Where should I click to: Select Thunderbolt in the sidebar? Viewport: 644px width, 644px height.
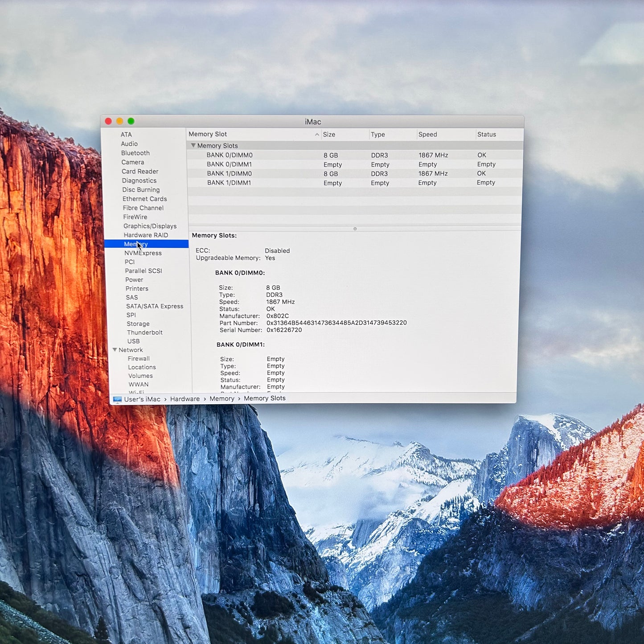click(145, 332)
